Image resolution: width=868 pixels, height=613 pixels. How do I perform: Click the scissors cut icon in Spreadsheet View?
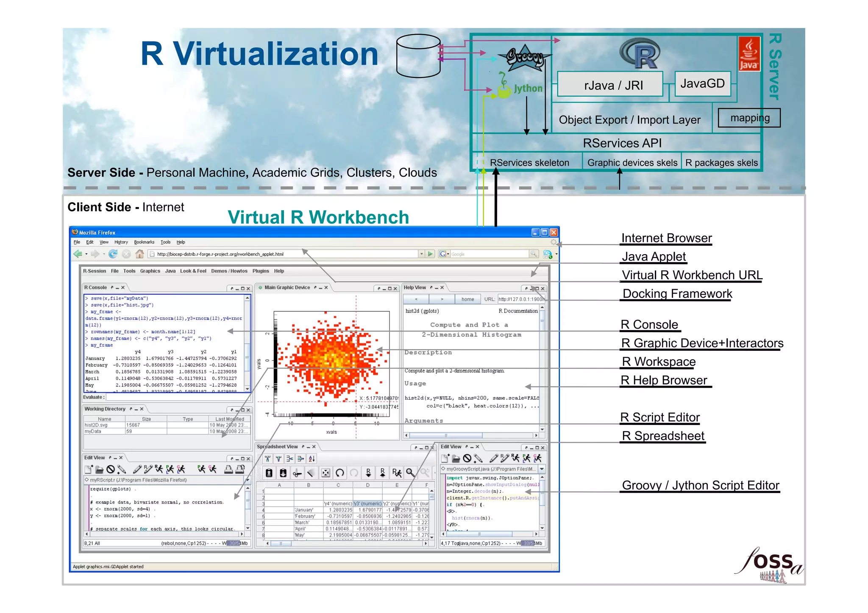coord(298,473)
